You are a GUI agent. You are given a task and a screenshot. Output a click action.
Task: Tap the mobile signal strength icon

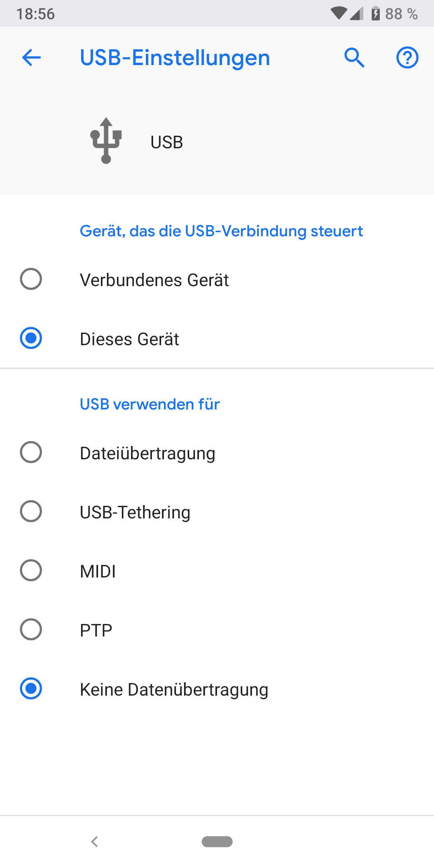(x=356, y=14)
